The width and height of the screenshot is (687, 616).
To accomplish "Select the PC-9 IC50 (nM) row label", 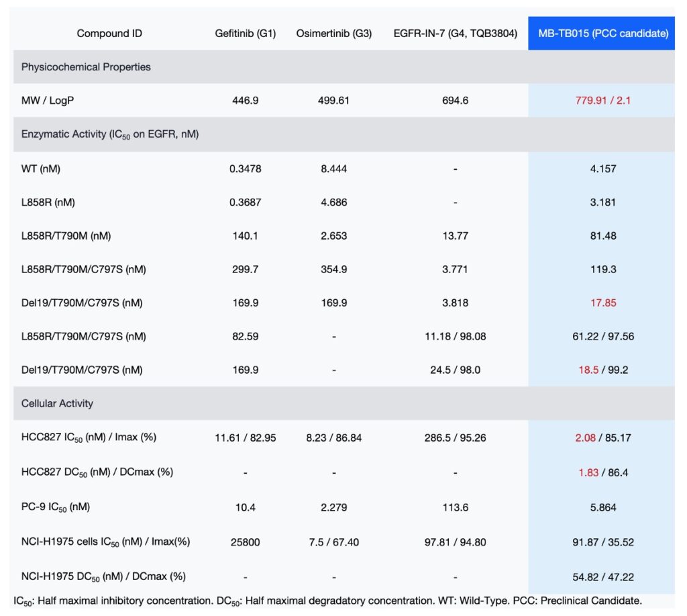I will pos(56,507).
